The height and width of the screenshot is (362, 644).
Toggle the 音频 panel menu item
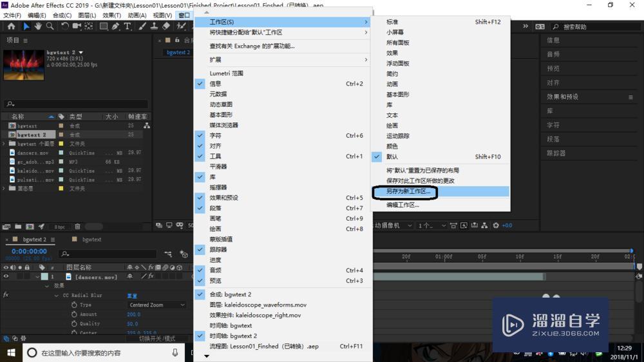click(283, 270)
